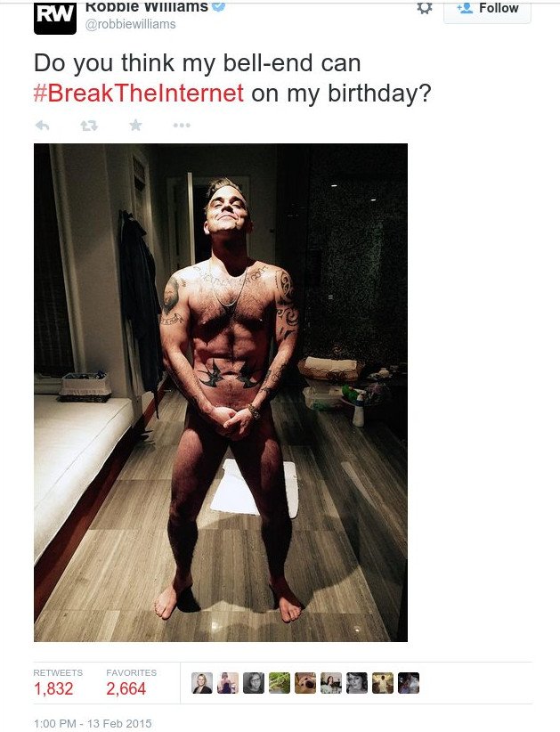Screen dimensions: 560x732
Task: Open the Robbie Williams display name link
Action: pyautogui.click(x=147, y=6)
